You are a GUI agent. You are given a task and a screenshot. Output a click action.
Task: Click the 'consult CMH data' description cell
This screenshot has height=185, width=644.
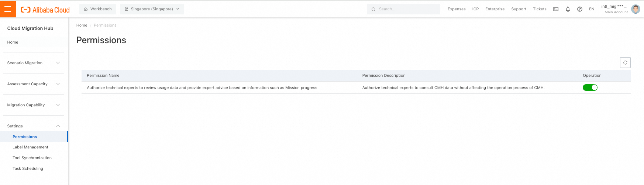454,88
